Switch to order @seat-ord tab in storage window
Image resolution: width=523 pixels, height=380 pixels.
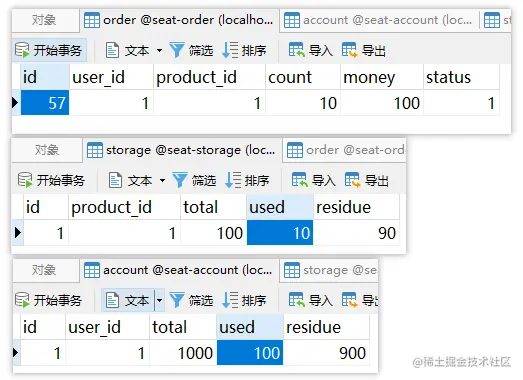[345, 150]
